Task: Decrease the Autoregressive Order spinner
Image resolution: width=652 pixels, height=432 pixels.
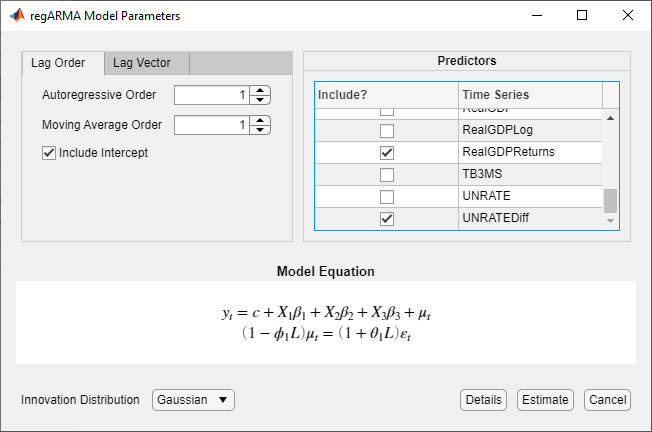Action: 260,100
